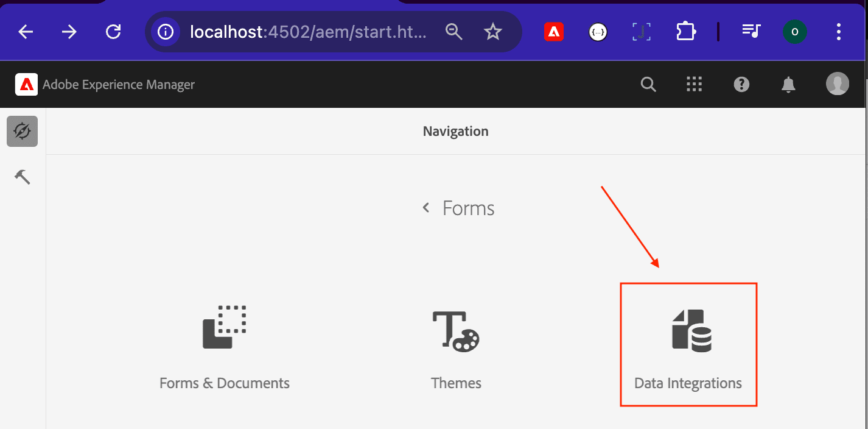Open the browser Extensions puzzle menu
This screenshot has height=429, width=868.
point(686,32)
